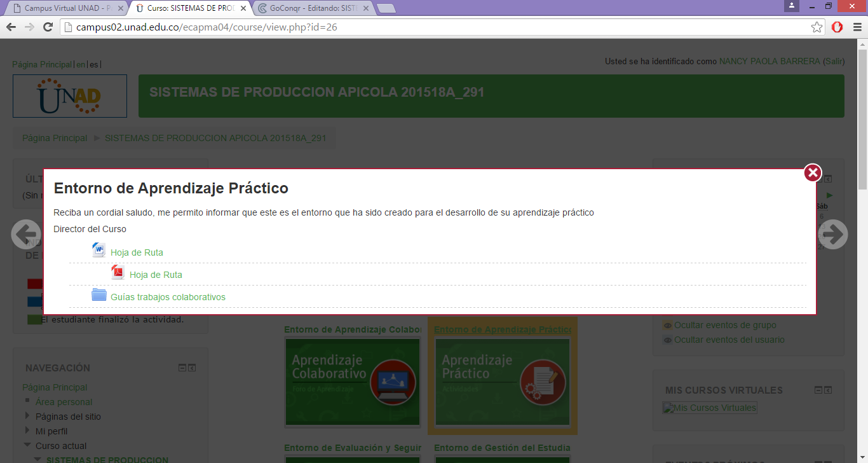The height and width of the screenshot is (463, 868).
Task: Collapse the Navegación block with minus icon
Action: (x=182, y=368)
